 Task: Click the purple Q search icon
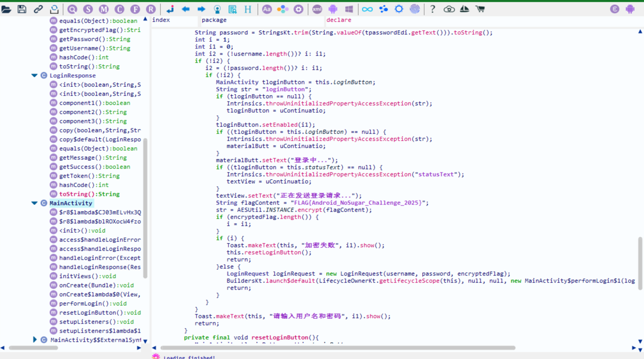pyautogui.click(x=72, y=9)
